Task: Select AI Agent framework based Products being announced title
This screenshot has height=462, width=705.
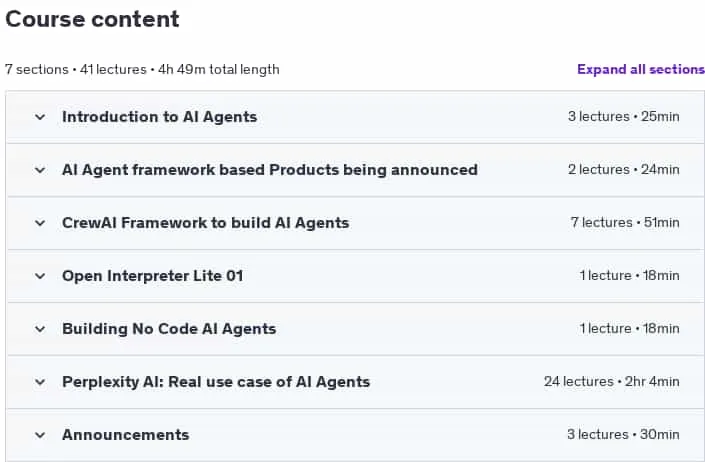Action: (x=270, y=170)
